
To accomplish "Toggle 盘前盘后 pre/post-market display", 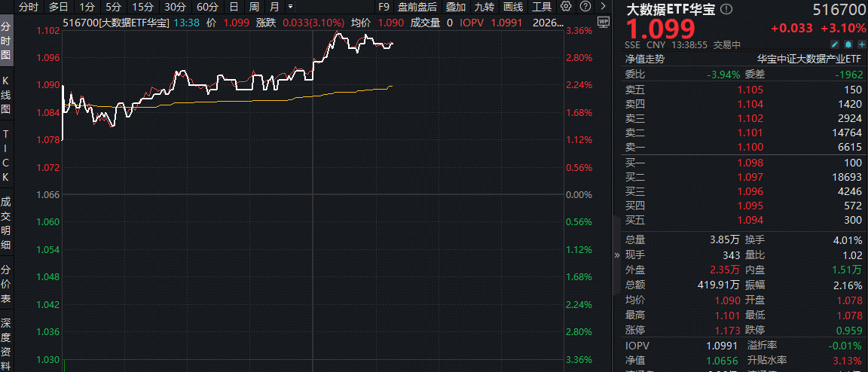I will [x=417, y=7].
